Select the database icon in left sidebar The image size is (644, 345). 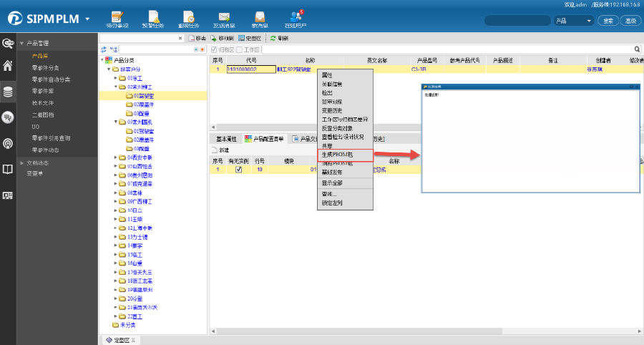click(8, 92)
